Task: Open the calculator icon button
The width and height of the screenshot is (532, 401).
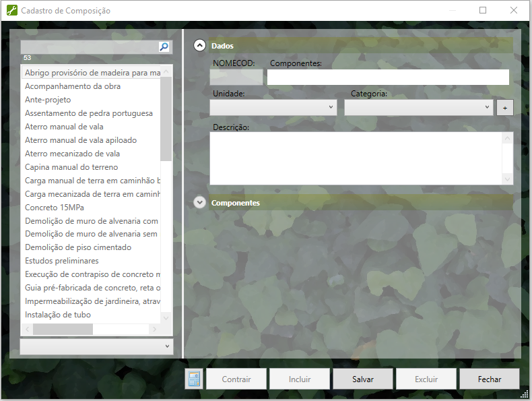Action: point(194,379)
